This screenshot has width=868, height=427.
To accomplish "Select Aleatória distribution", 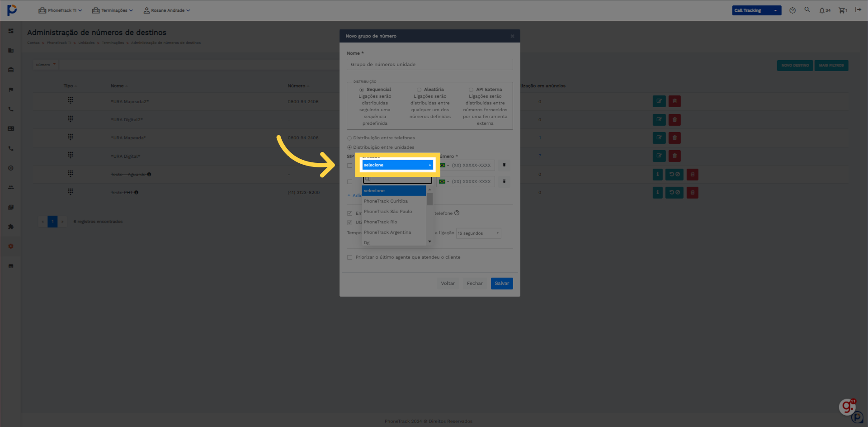I will coord(419,90).
